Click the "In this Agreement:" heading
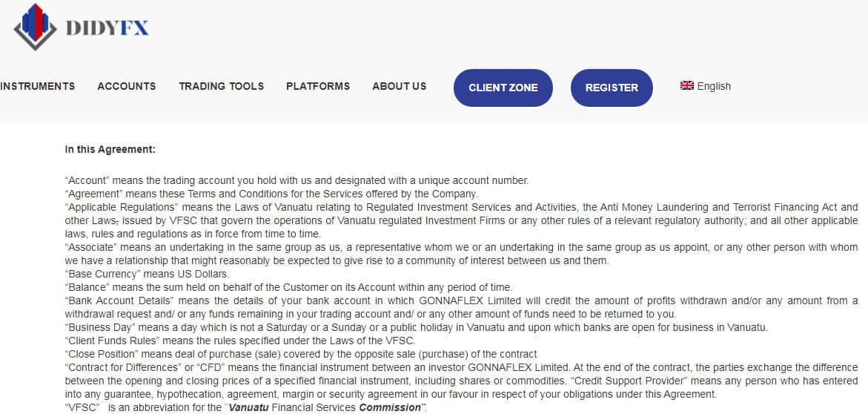 pos(110,149)
